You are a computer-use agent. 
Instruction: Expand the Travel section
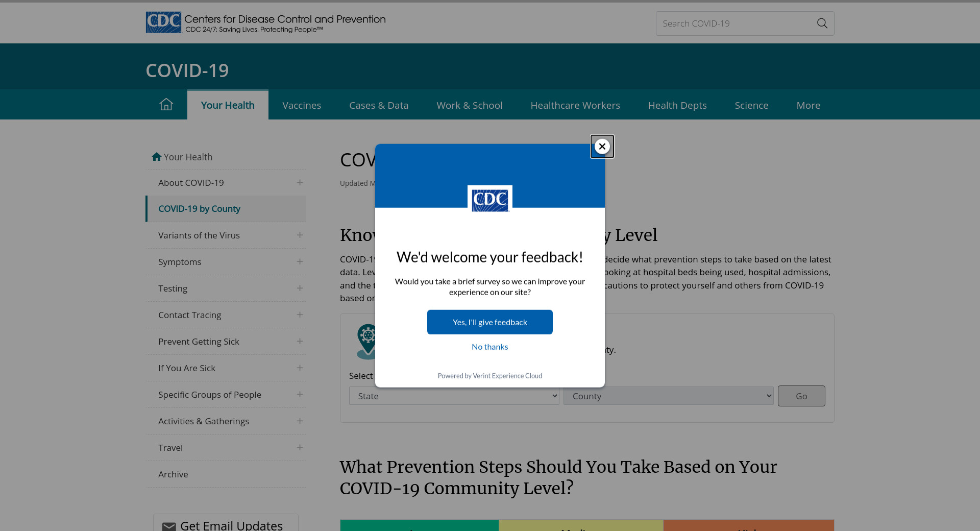pos(300,448)
